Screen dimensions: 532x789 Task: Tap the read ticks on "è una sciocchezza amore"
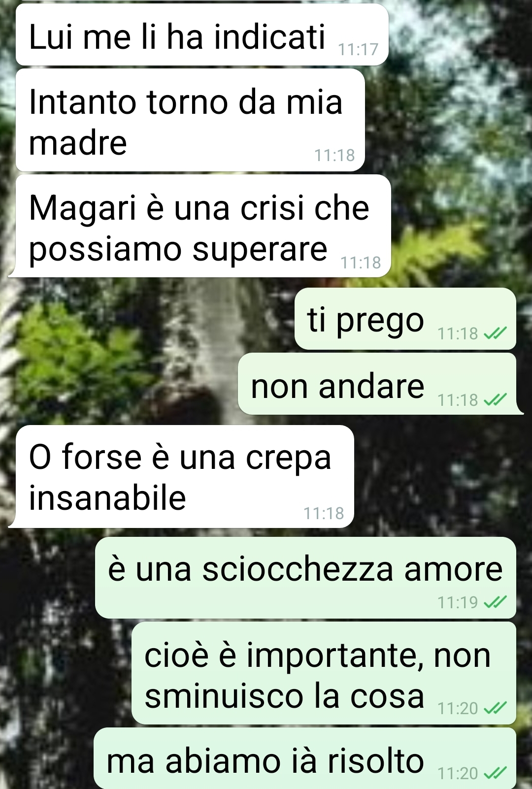(495, 602)
